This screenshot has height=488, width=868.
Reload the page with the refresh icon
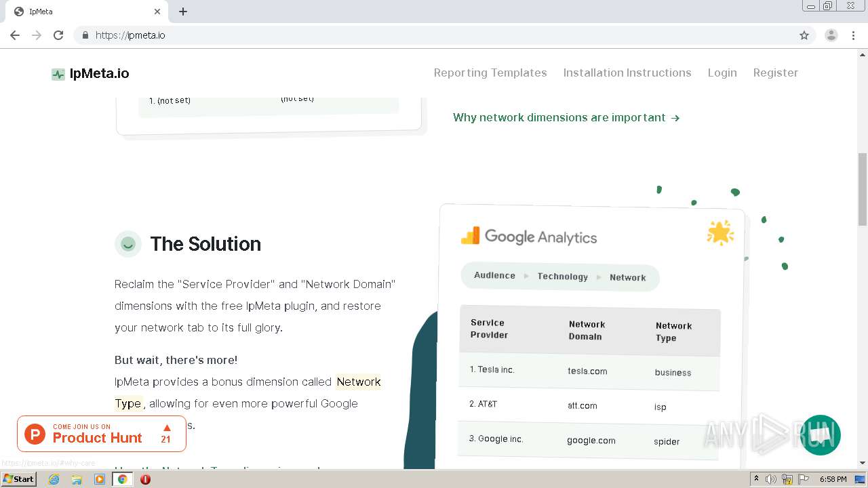[x=58, y=35]
